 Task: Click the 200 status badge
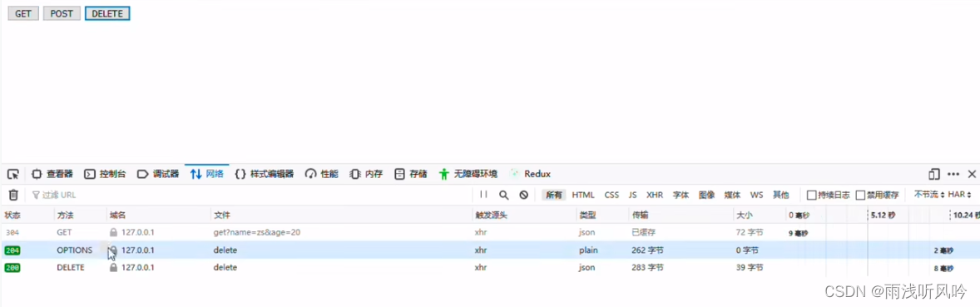point(12,268)
